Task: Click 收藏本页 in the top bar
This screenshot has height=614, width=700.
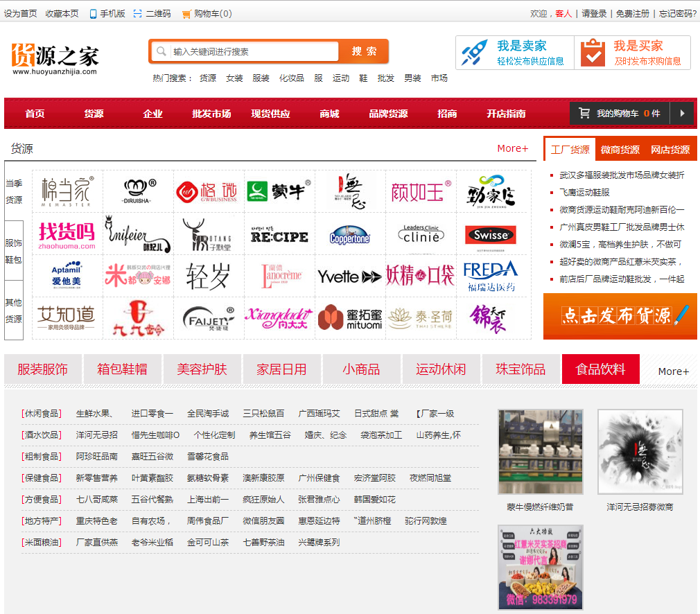Action: coord(62,14)
